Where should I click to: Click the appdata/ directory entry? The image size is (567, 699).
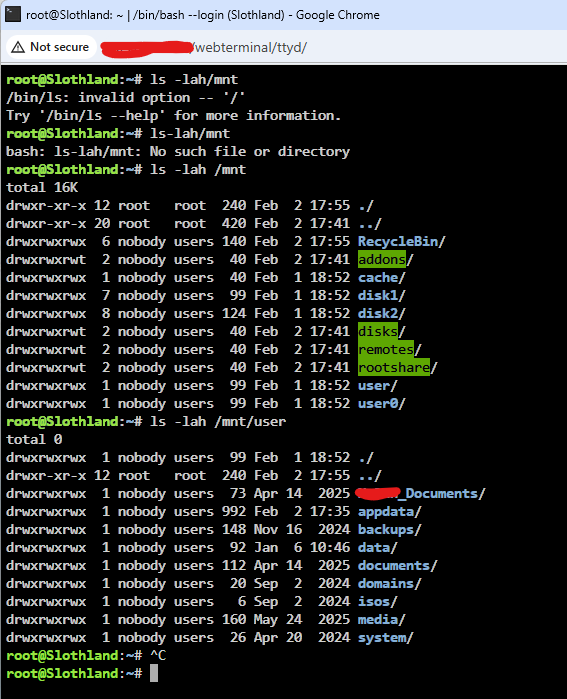(x=390, y=511)
